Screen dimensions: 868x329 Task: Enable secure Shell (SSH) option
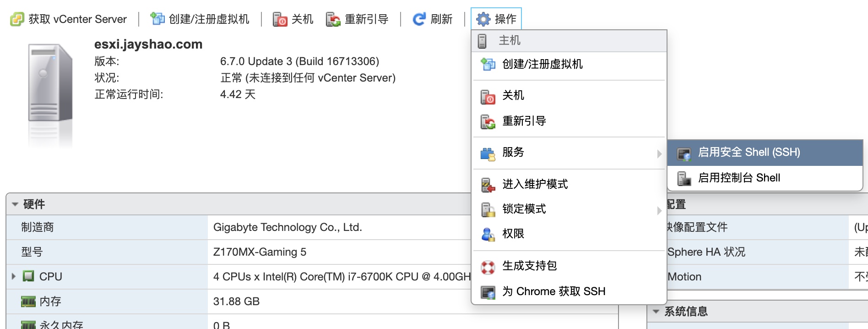(749, 153)
